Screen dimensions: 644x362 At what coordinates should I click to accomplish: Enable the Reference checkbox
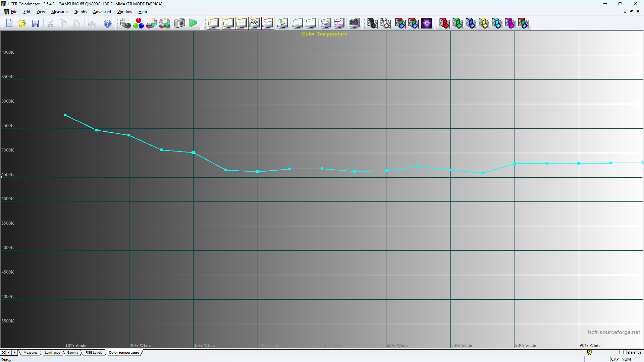[x=621, y=352]
